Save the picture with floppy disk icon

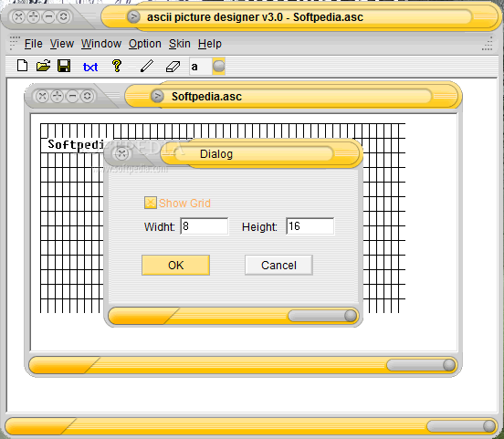[x=64, y=66]
